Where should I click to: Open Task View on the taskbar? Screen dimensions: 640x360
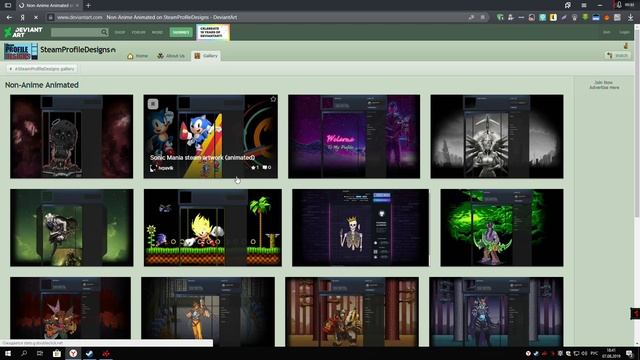point(40,353)
